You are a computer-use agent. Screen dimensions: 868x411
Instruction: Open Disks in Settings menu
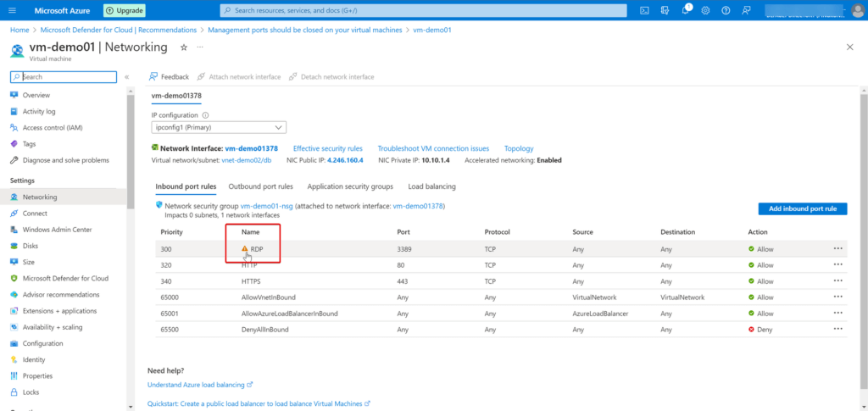point(30,246)
